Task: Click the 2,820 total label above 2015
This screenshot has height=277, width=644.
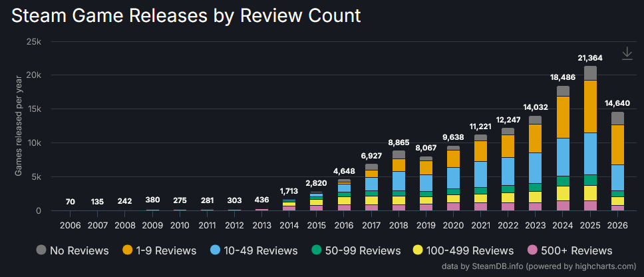Action: pyautogui.click(x=316, y=184)
